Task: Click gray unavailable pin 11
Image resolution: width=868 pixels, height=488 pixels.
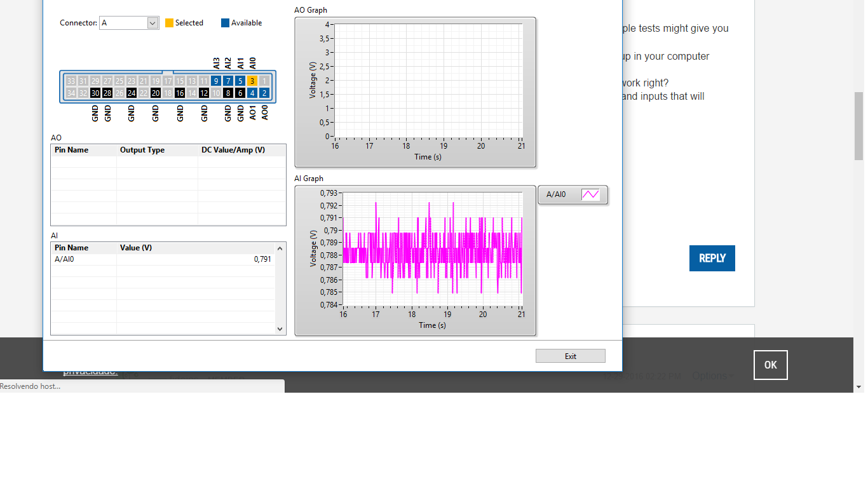Action: [x=204, y=81]
